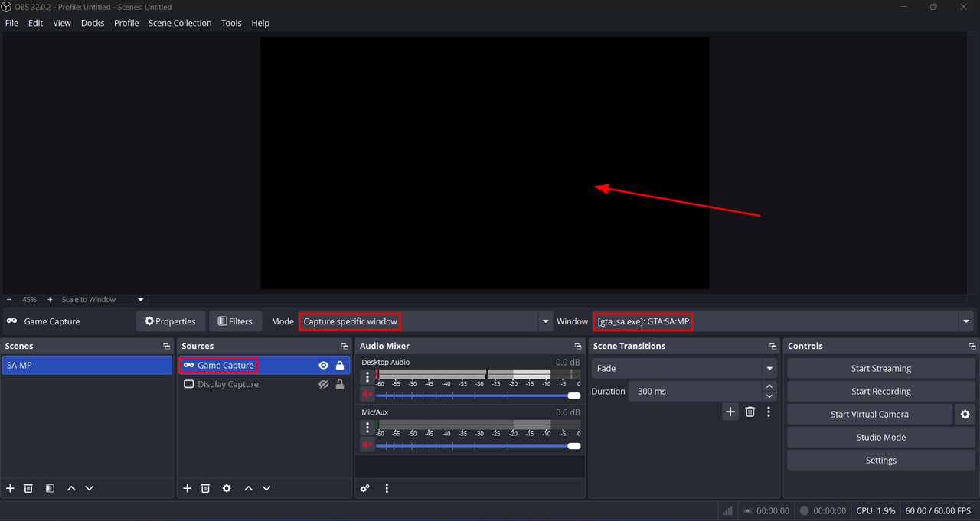Move scene up with Scenes arrow
The height and width of the screenshot is (521, 980).
[71, 488]
